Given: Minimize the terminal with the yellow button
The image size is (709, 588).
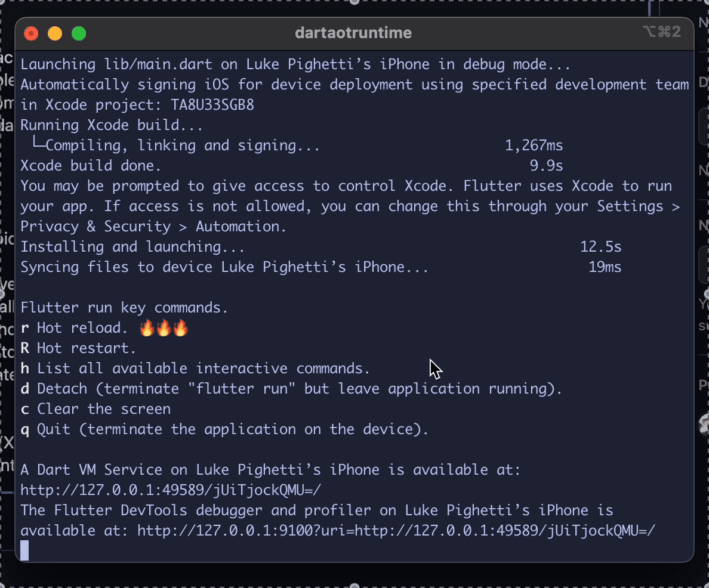Looking at the screenshot, I should 55,33.
